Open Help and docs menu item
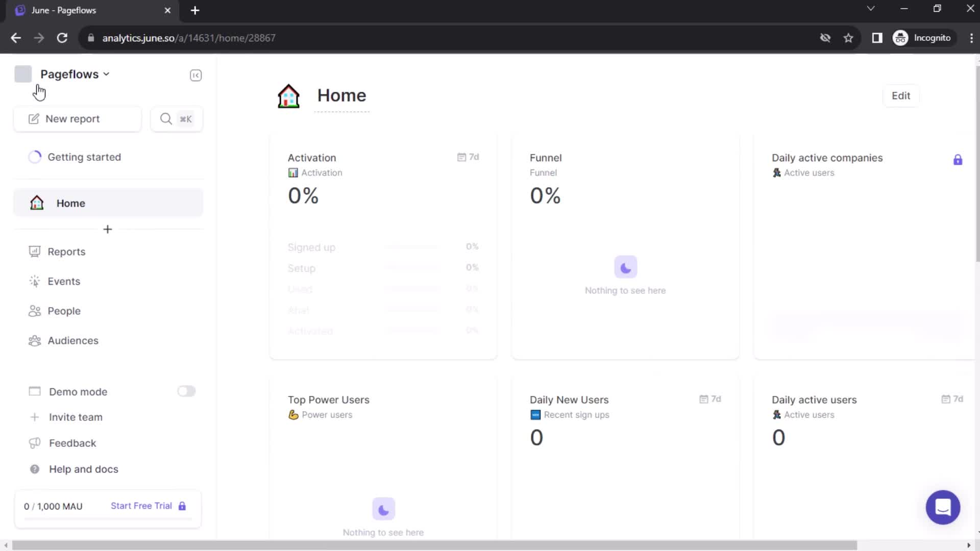 click(84, 469)
